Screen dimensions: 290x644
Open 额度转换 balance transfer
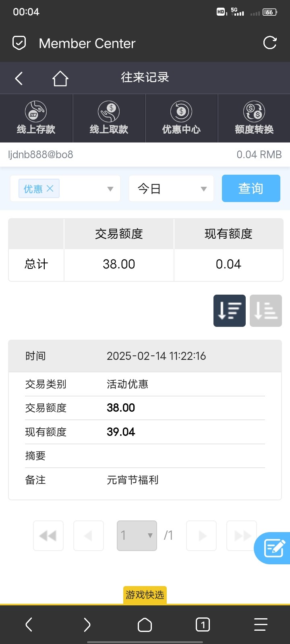254,118
